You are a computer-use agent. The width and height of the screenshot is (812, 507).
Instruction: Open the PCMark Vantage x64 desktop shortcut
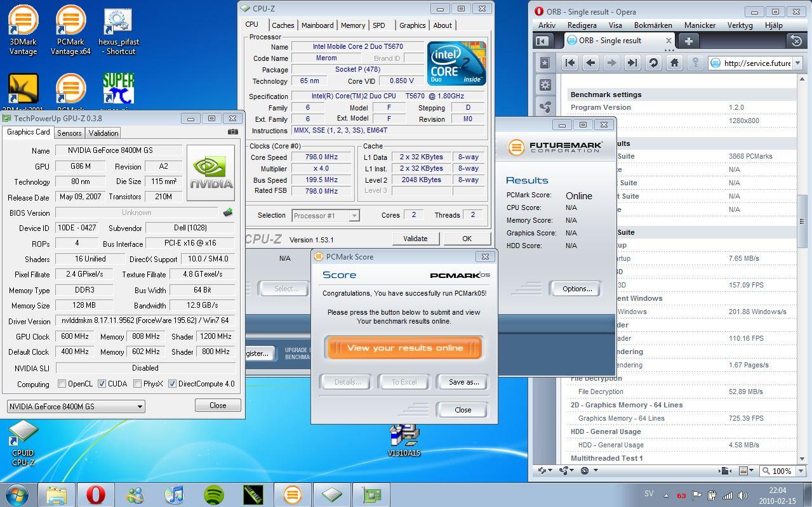pos(70,29)
